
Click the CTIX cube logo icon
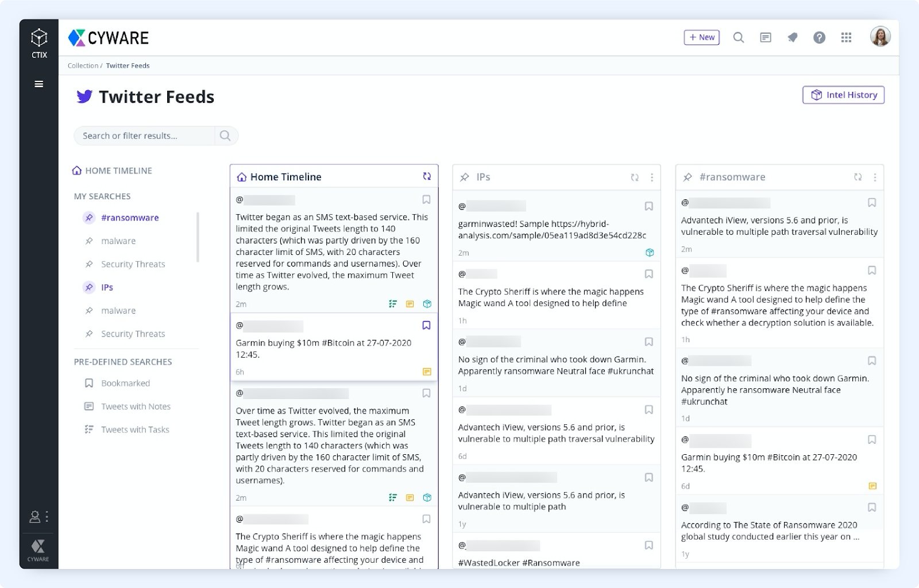pos(39,38)
